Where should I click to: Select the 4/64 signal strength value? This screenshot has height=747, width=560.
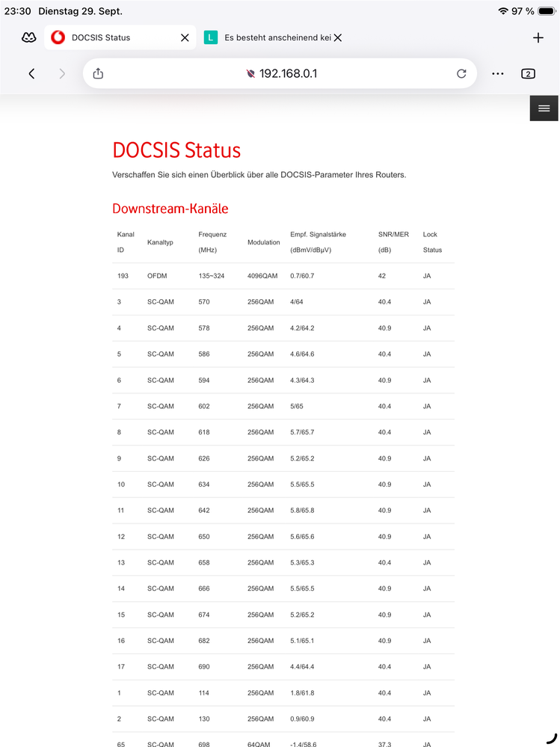coord(296,301)
